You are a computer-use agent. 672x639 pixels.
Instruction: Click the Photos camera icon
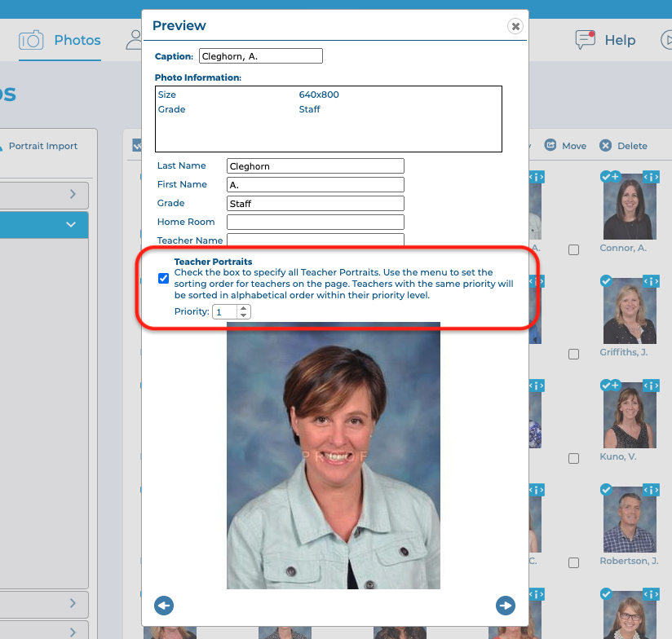click(31, 40)
